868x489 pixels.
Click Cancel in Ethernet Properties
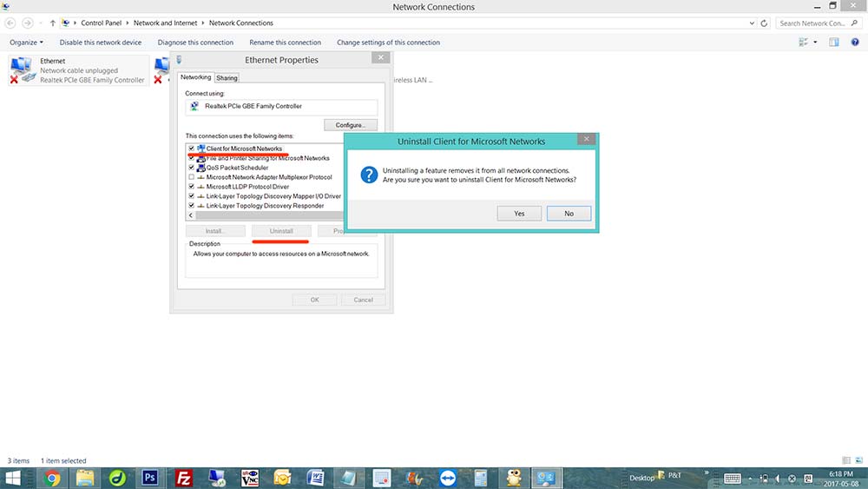coord(363,300)
